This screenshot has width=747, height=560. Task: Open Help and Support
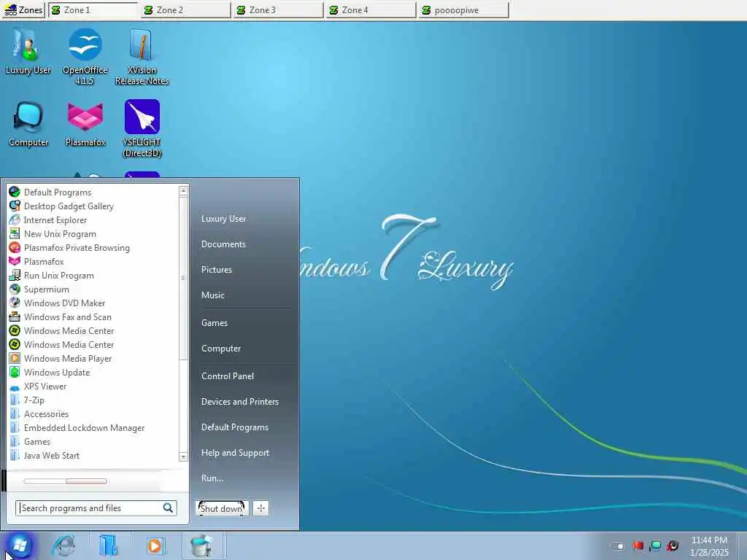235,453
